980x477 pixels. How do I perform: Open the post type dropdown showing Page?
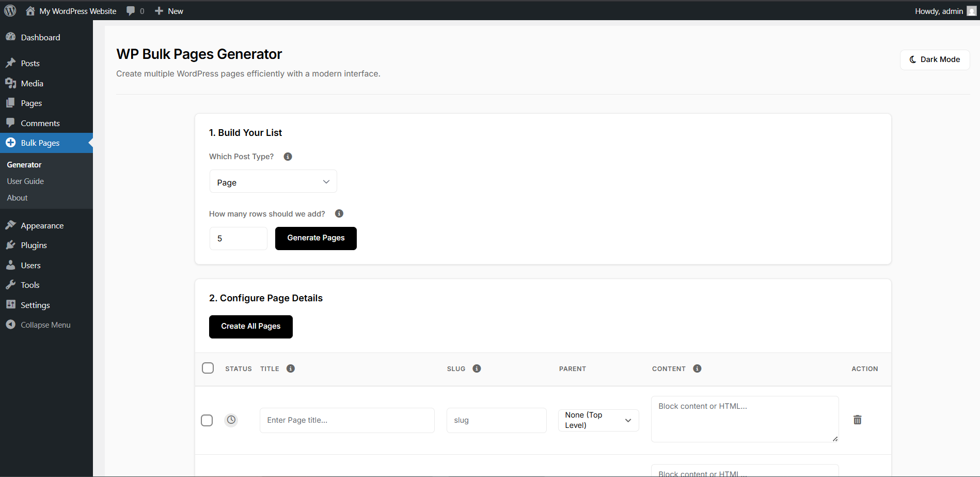coord(273,181)
